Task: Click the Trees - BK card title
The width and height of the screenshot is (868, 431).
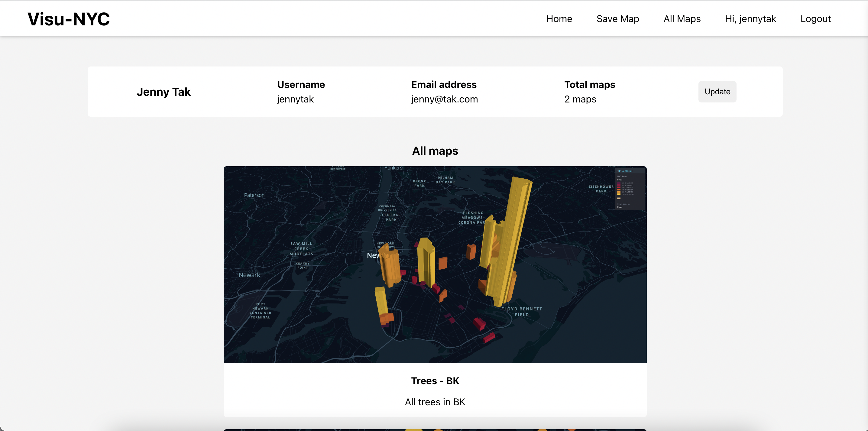Action: click(x=435, y=381)
